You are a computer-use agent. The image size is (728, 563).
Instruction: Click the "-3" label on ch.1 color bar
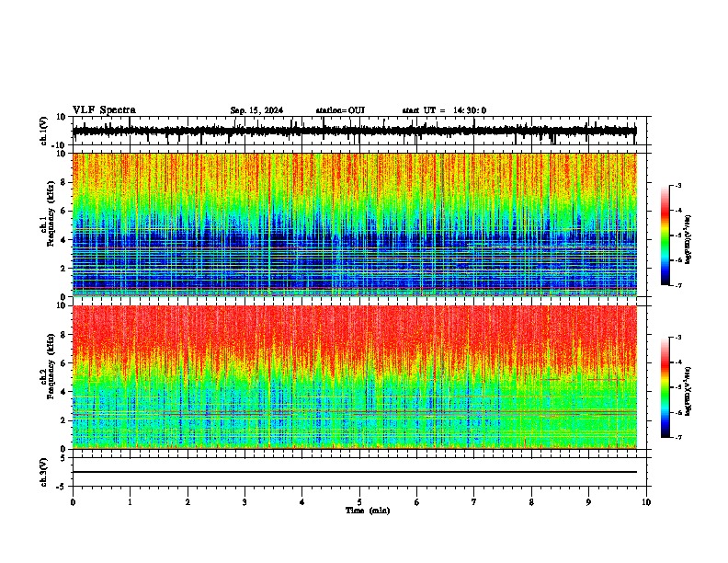(x=678, y=185)
